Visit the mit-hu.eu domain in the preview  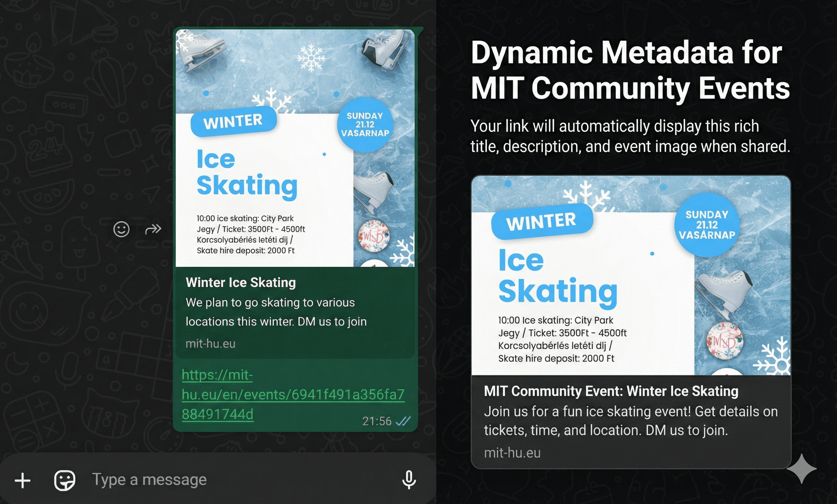(x=211, y=344)
